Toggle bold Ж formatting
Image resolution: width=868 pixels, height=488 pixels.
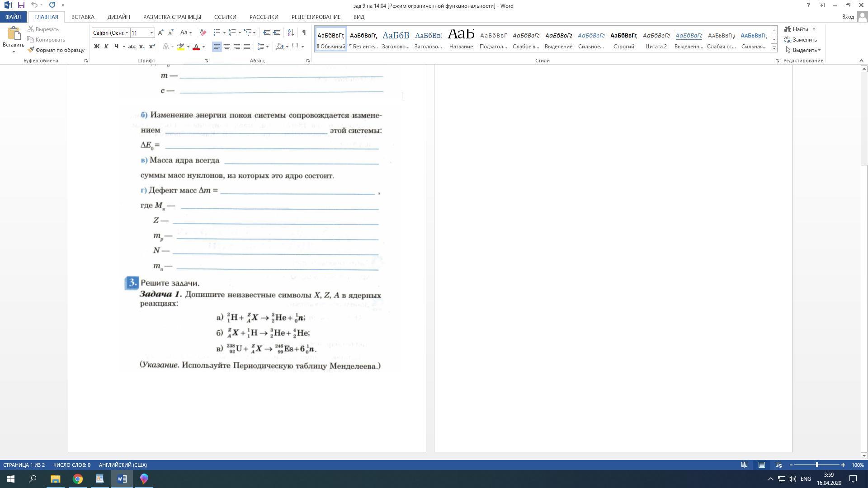96,47
